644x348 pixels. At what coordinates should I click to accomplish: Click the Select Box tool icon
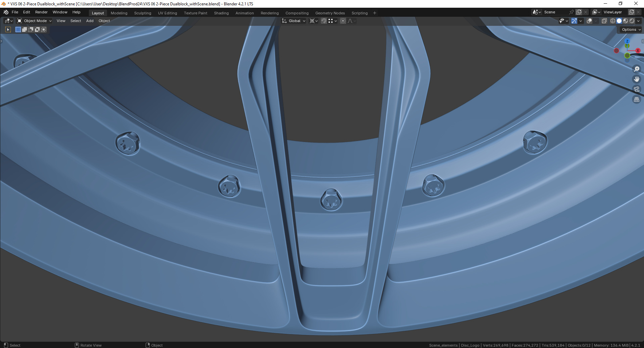point(8,30)
